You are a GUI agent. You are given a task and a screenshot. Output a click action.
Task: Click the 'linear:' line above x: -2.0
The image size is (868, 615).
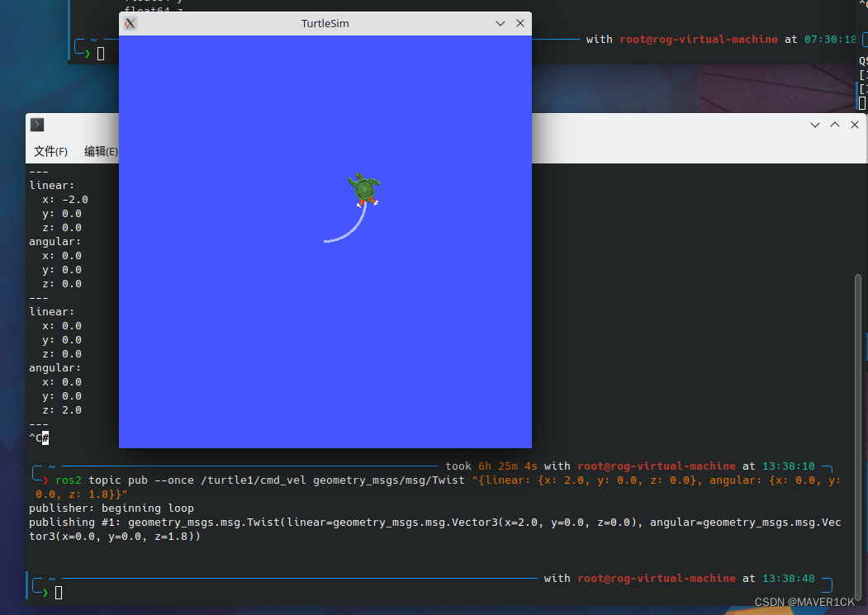(x=51, y=186)
